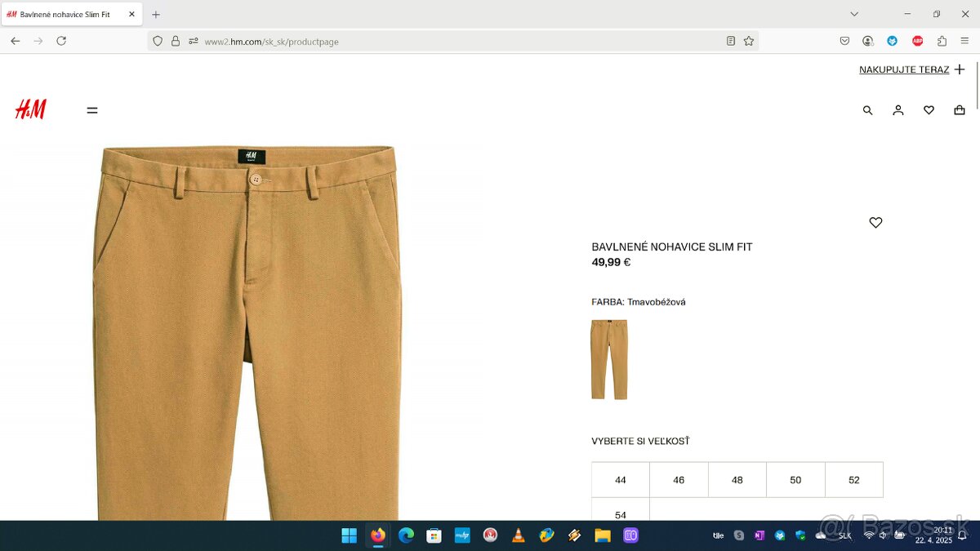
Task: Open the Firefox application menu
Action: pyautogui.click(x=964, y=41)
